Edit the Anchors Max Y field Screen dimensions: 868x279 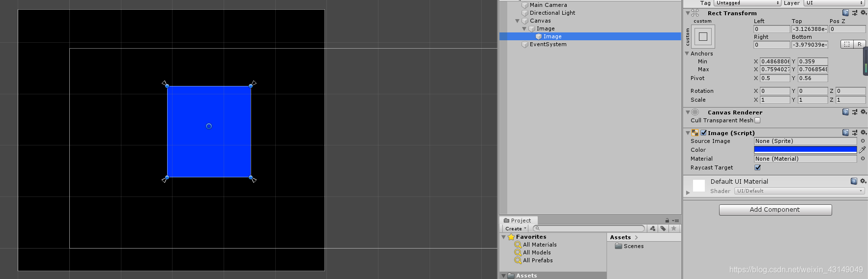[812, 69]
